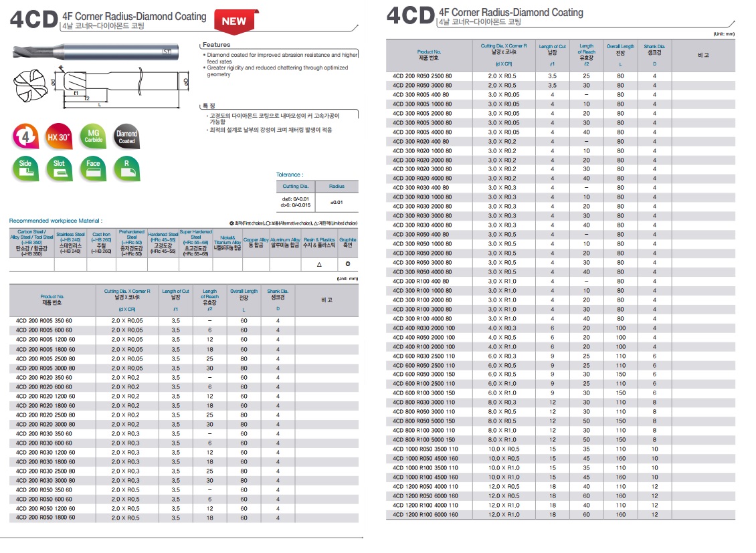The width and height of the screenshot is (756, 553).
Task: Click the 4.0 X R0.5 dimension cell
Action: point(504,337)
